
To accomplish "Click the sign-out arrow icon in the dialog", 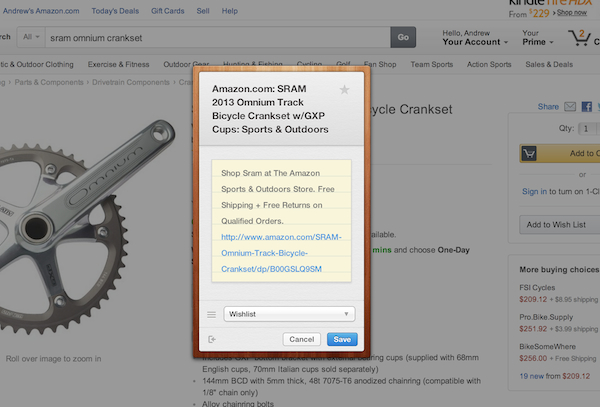I will (x=212, y=339).
